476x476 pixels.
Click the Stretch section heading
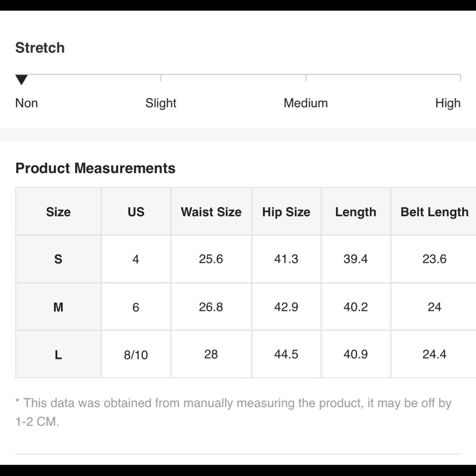tap(40, 48)
